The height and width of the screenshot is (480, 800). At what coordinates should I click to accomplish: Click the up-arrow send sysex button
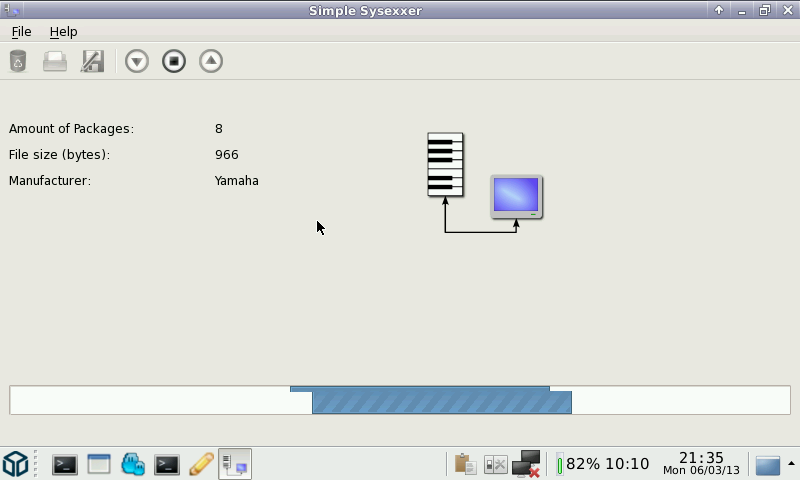[211, 61]
